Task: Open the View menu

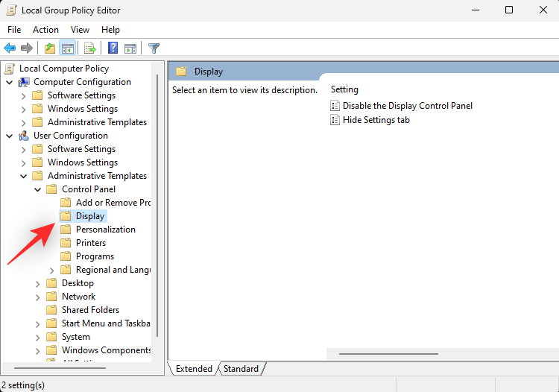Action: pos(80,30)
